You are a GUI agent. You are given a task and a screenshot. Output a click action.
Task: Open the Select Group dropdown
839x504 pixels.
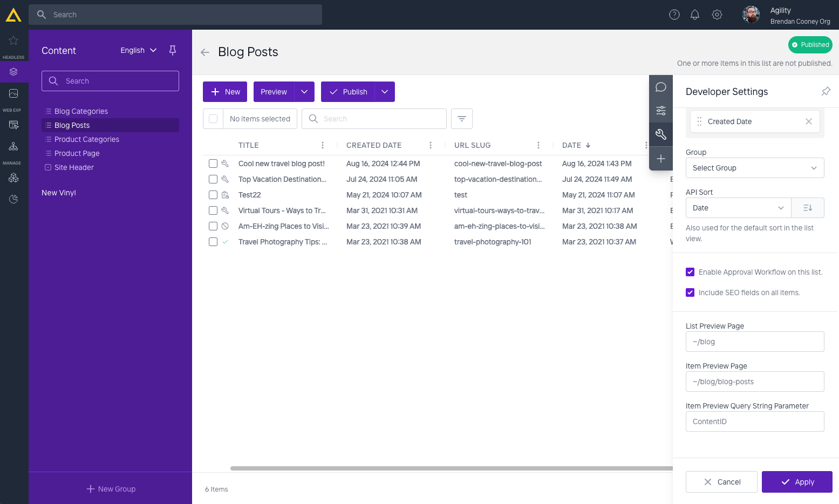pos(755,168)
